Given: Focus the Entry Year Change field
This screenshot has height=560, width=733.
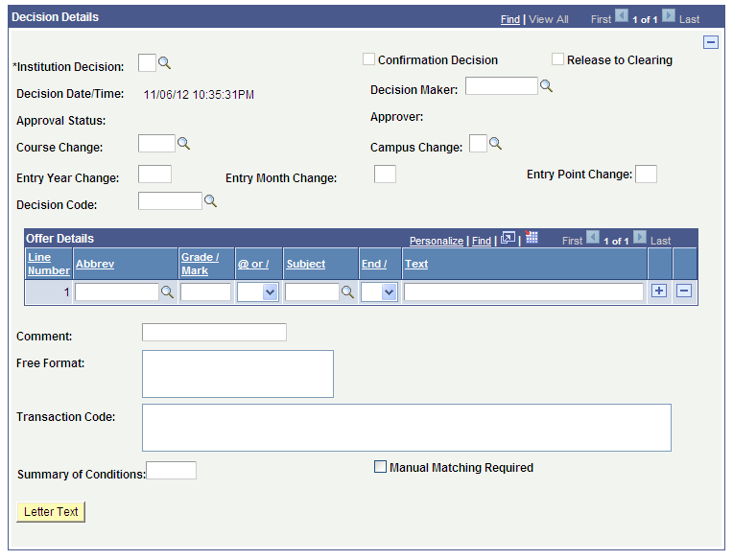Looking at the screenshot, I should click(154, 175).
